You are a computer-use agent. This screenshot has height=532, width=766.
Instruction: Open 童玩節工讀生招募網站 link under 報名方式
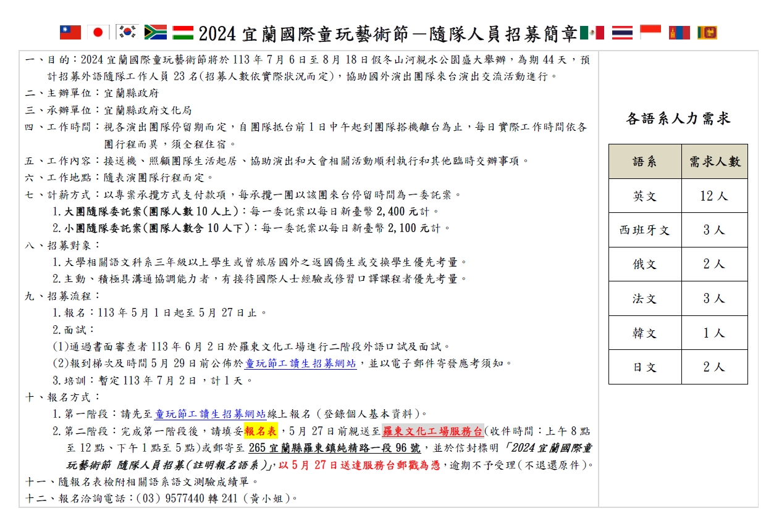pos(210,414)
